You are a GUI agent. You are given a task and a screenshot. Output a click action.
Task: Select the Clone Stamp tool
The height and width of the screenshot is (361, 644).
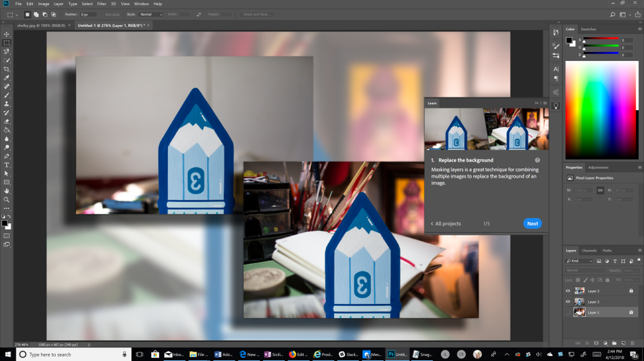[x=7, y=104]
